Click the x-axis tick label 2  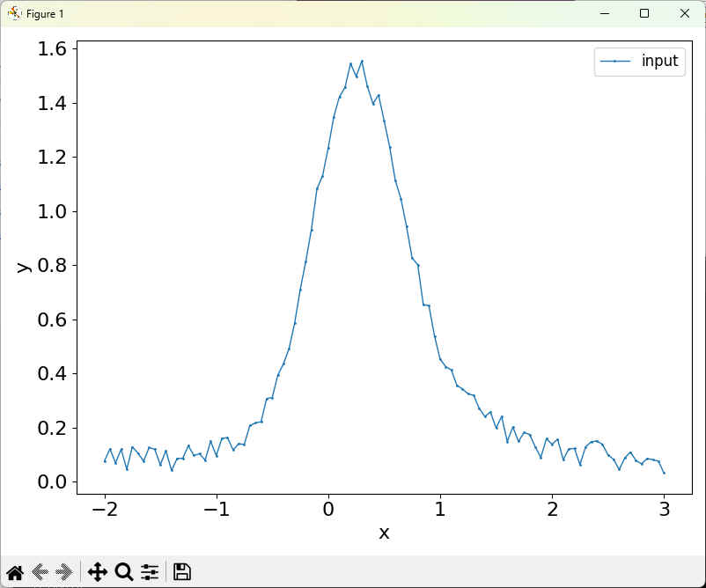(553, 509)
